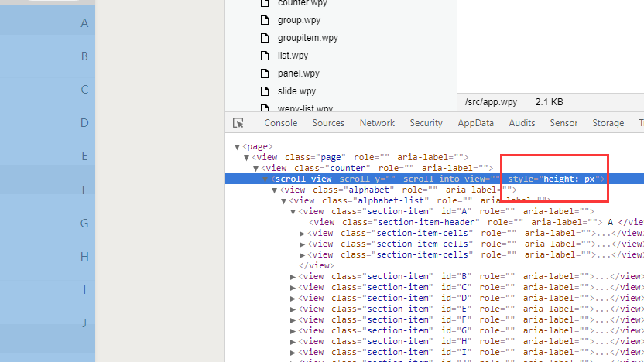Jump to letter C in simulator index
The width and height of the screenshot is (644, 362).
click(84, 90)
